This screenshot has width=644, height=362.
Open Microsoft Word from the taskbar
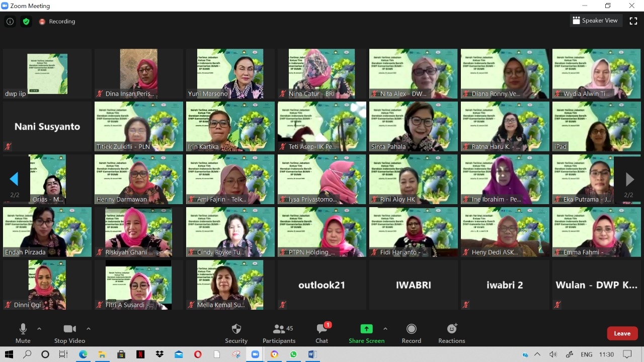click(x=312, y=354)
